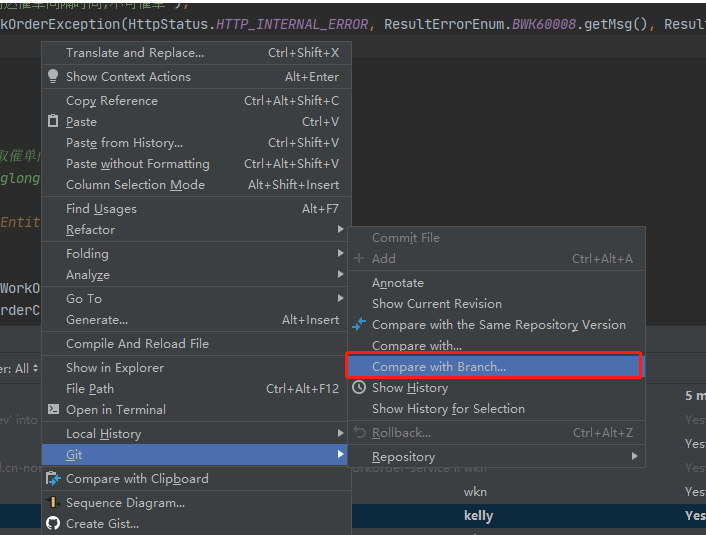The image size is (706, 535).
Task: Select Annotate in the Git submenu
Action: 398,283
